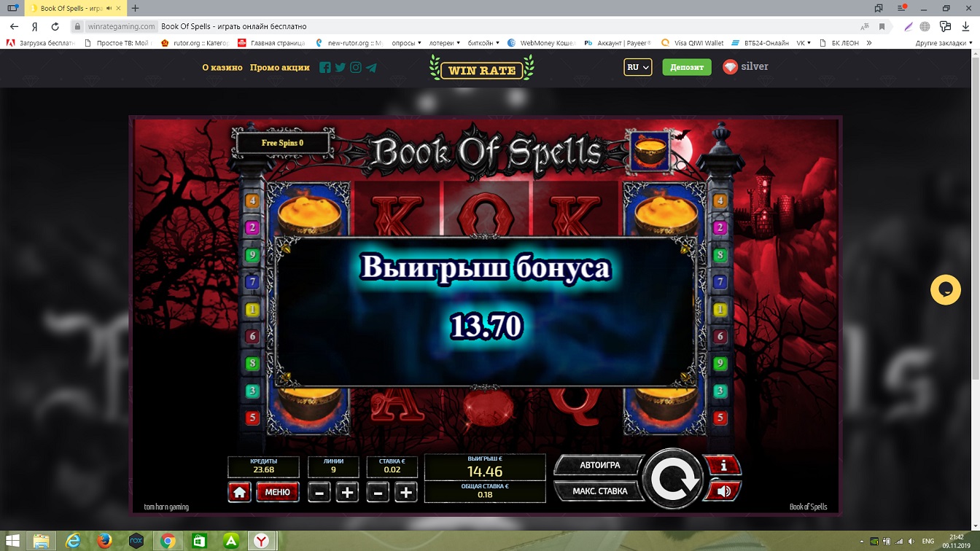
Task: Open the WebMoney Кошел bookmark
Action: coord(542,43)
